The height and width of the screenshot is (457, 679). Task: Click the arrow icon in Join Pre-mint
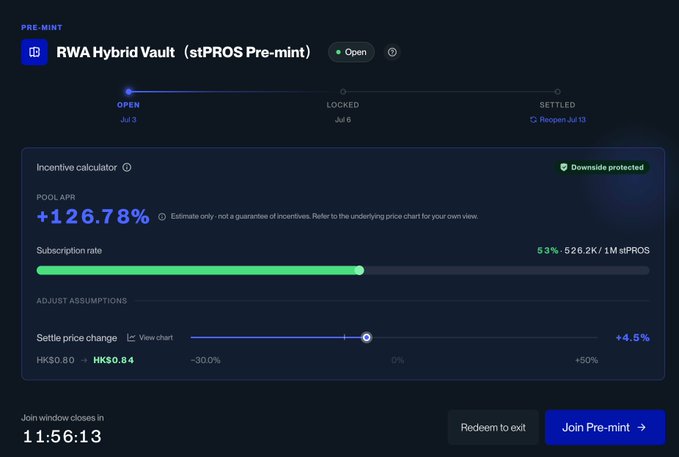pos(642,428)
